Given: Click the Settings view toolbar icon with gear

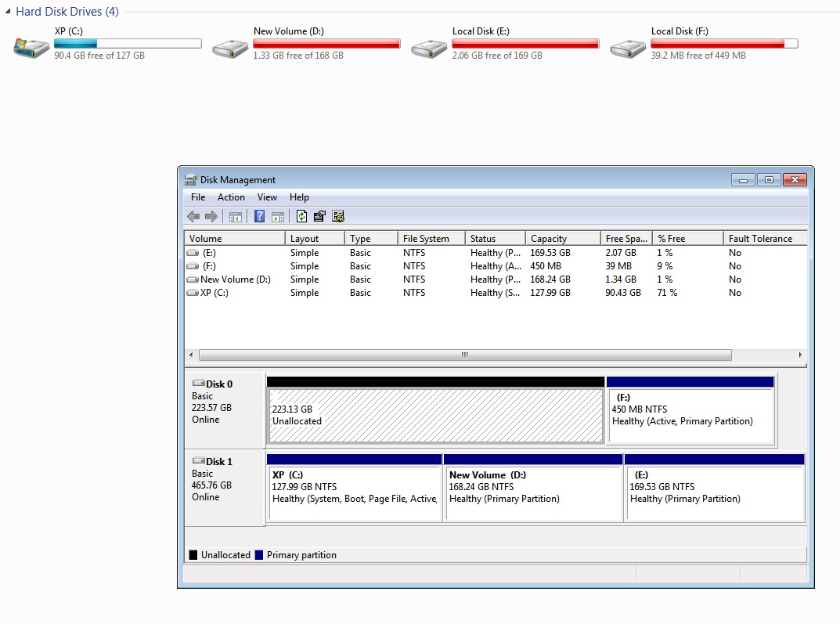Looking at the screenshot, I should coord(338,216).
